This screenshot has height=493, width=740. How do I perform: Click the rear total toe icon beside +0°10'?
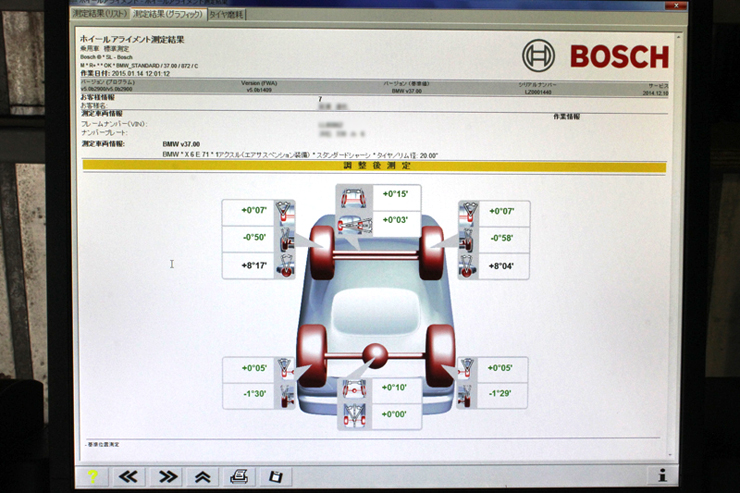click(354, 390)
